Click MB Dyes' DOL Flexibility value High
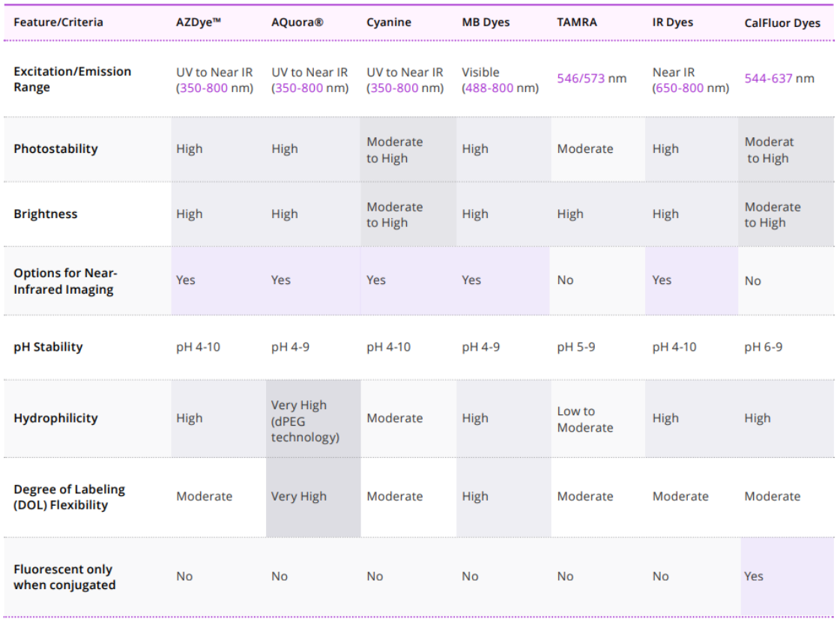This screenshot has height=622, width=840. 475,496
